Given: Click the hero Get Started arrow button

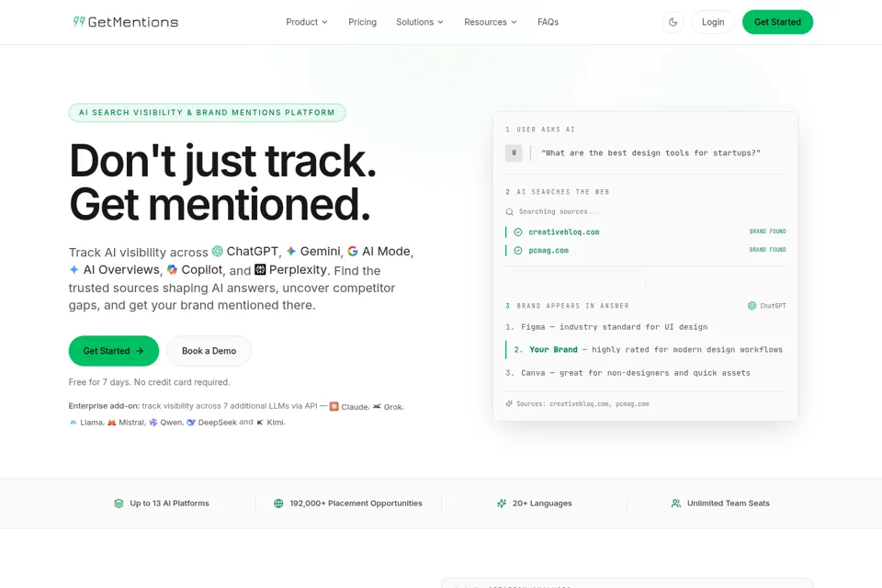Looking at the screenshot, I should pyautogui.click(x=114, y=351).
